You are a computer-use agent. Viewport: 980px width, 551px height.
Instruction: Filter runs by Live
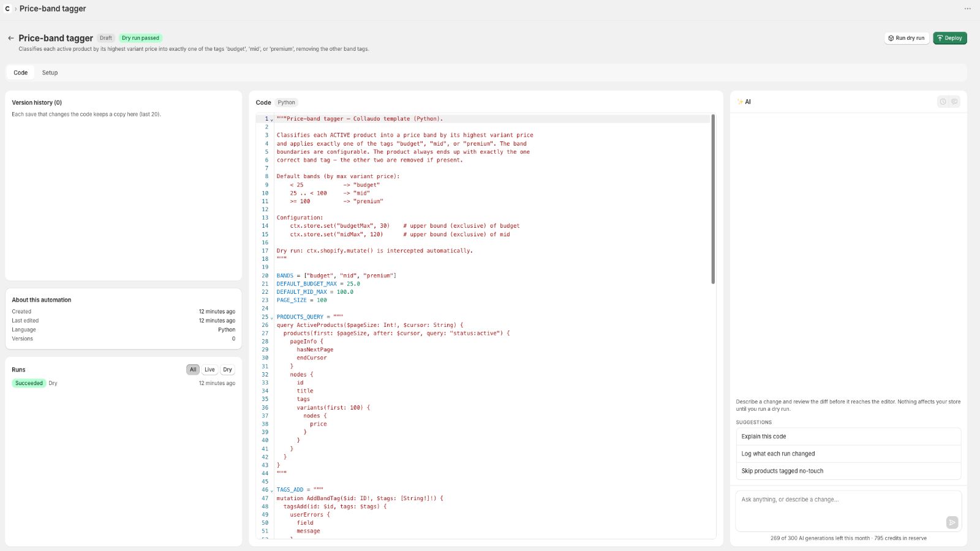(x=209, y=370)
